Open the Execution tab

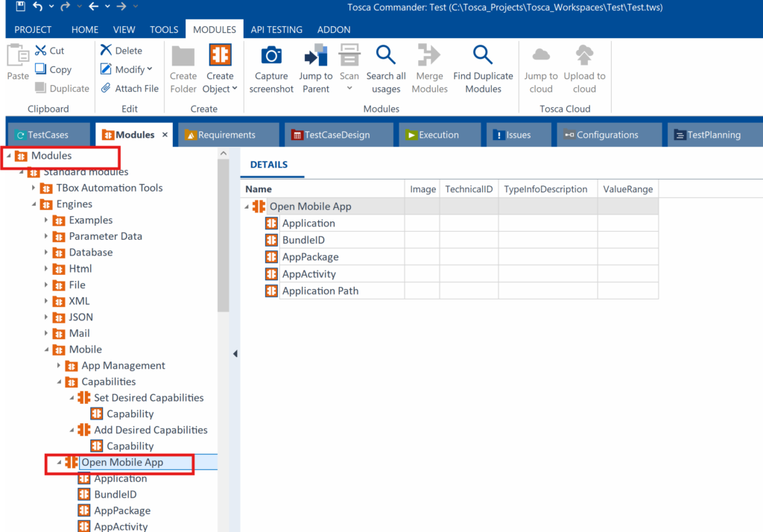click(x=438, y=135)
